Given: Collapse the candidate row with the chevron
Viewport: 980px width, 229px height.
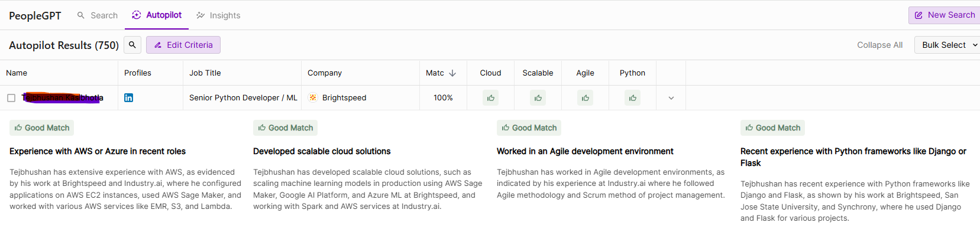Looking at the screenshot, I should click(x=671, y=98).
